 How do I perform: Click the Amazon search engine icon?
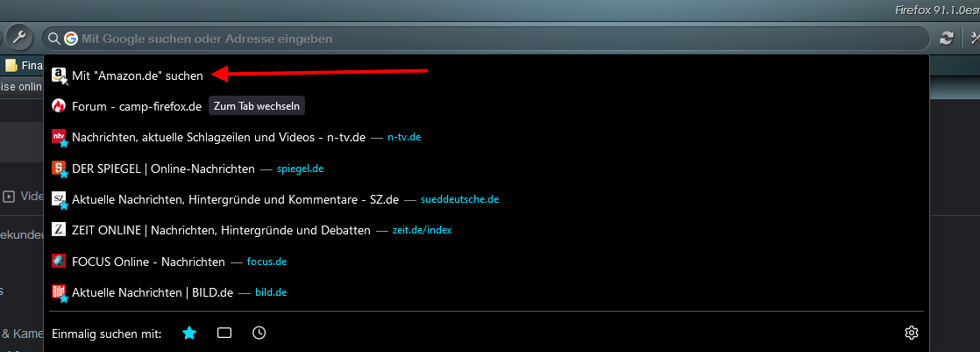(60, 75)
